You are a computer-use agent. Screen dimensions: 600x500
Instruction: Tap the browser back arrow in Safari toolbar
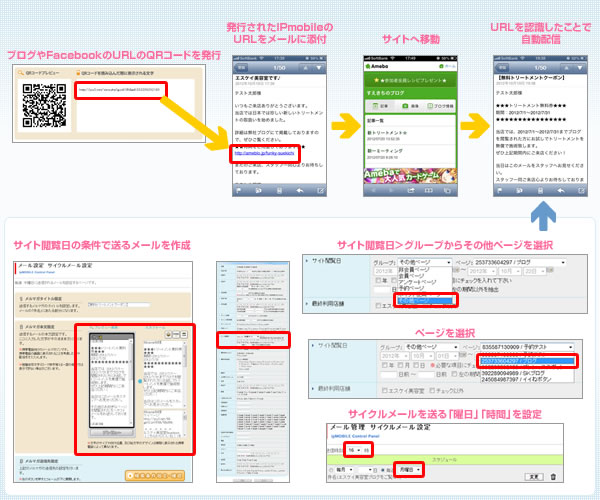[x=374, y=190]
